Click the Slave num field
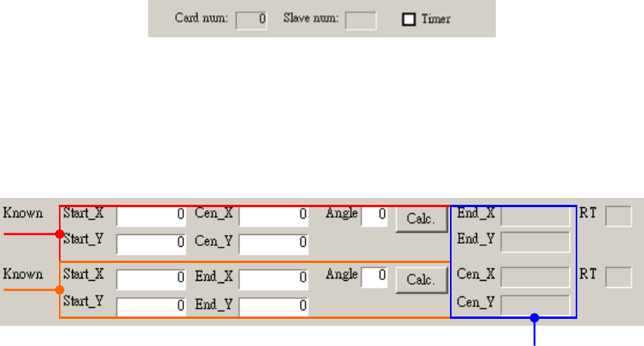Image resolution: width=644 pixels, height=346 pixels. coord(361,19)
